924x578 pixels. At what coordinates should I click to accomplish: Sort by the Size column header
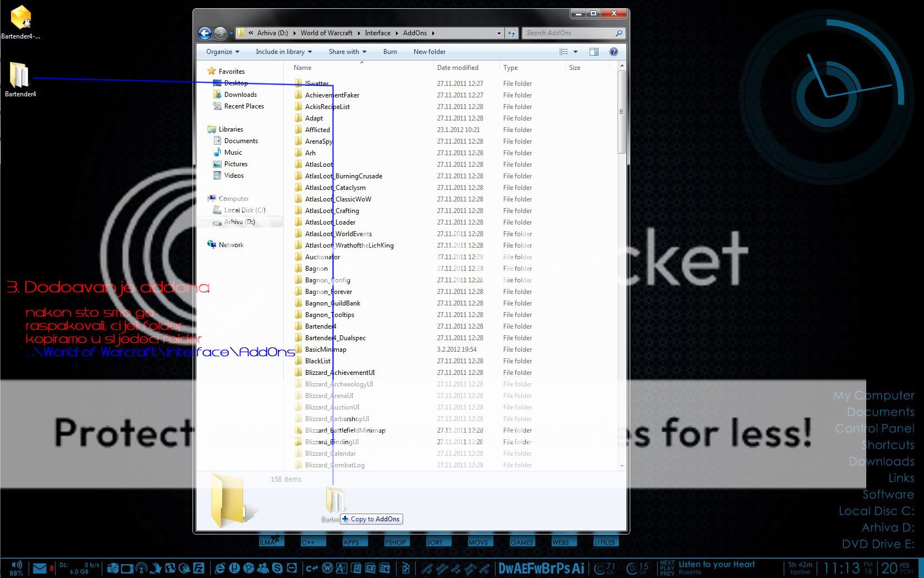pyautogui.click(x=587, y=68)
